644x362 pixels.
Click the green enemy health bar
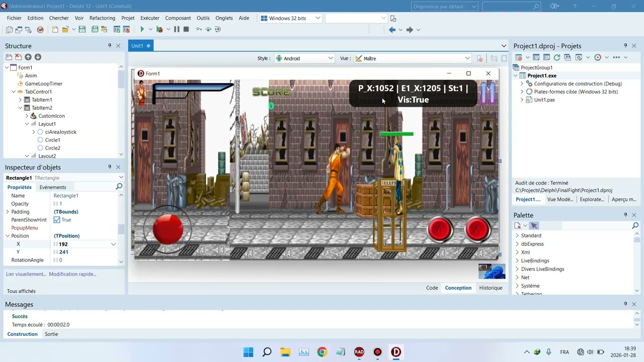coord(396,134)
